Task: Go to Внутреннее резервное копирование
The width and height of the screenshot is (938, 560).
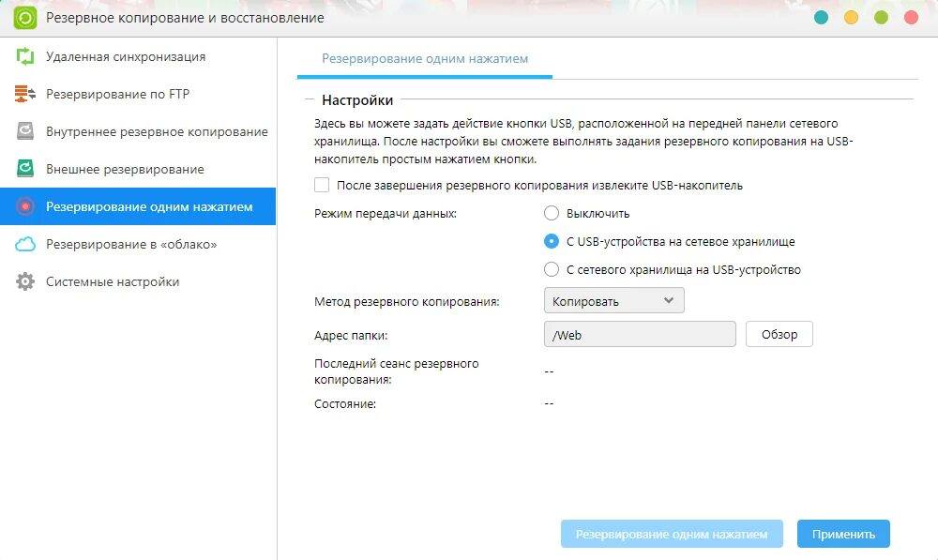Action: pyautogui.click(x=138, y=131)
